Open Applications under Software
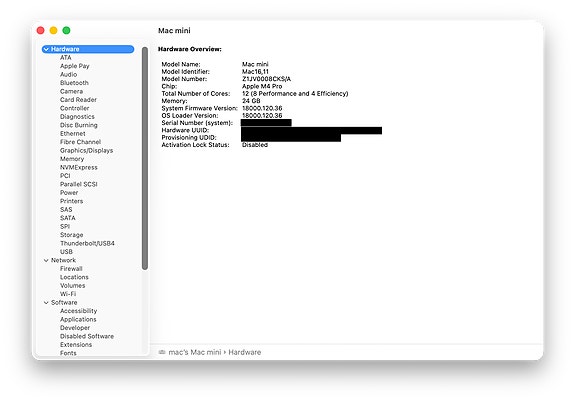The image size is (575, 402). (x=78, y=319)
